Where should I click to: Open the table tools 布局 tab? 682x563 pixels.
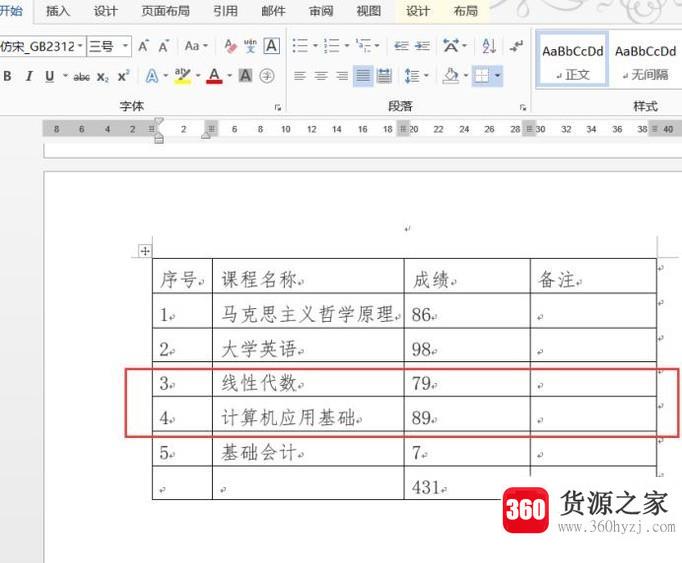tap(465, 11)
